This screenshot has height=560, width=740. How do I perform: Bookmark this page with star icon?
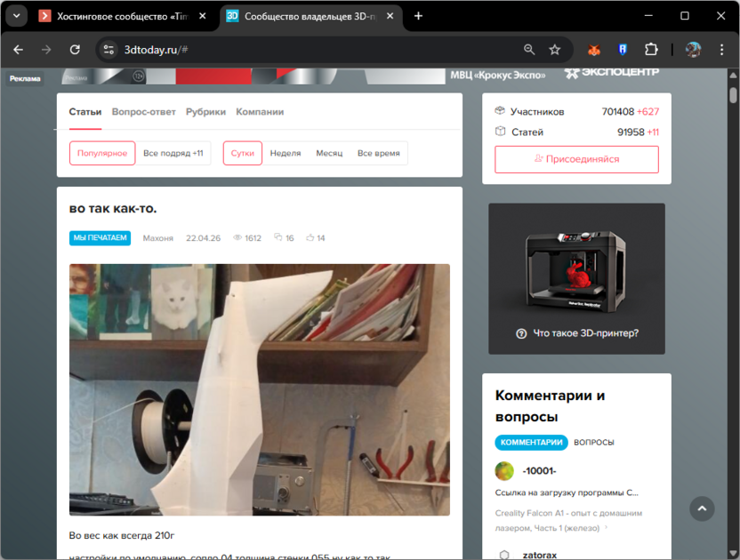[x=554, y=50]
